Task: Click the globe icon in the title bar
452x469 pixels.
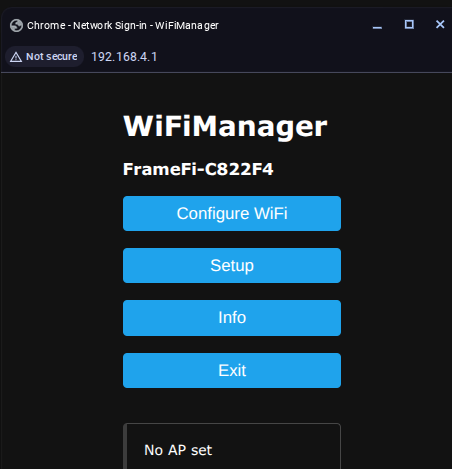Action: pyautogui.click(x=16, y=25)
